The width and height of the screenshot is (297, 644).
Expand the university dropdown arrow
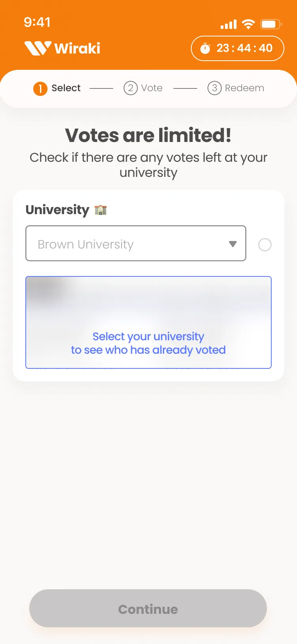coord(233,244)
